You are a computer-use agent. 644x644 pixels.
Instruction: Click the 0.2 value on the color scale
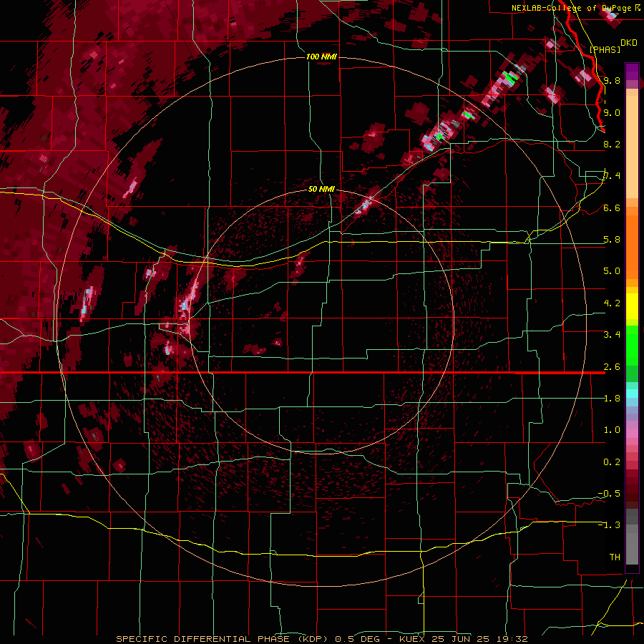click(612, 462)
